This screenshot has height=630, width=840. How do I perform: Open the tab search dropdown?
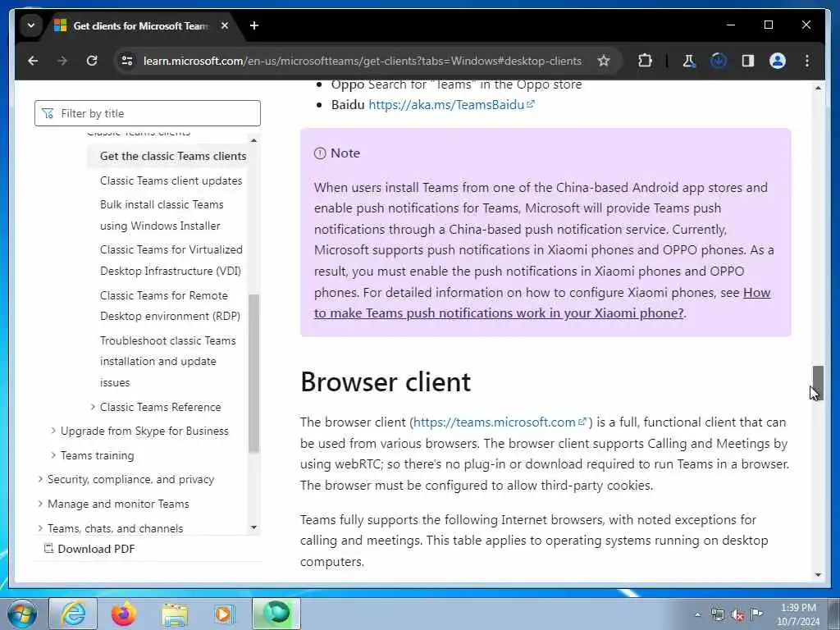[x=31, y=25]
